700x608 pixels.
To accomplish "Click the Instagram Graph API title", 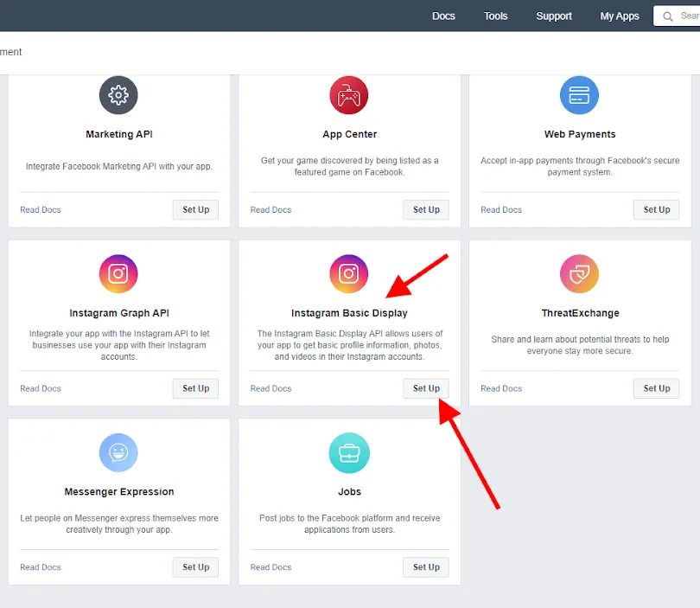I will (119, 313).
